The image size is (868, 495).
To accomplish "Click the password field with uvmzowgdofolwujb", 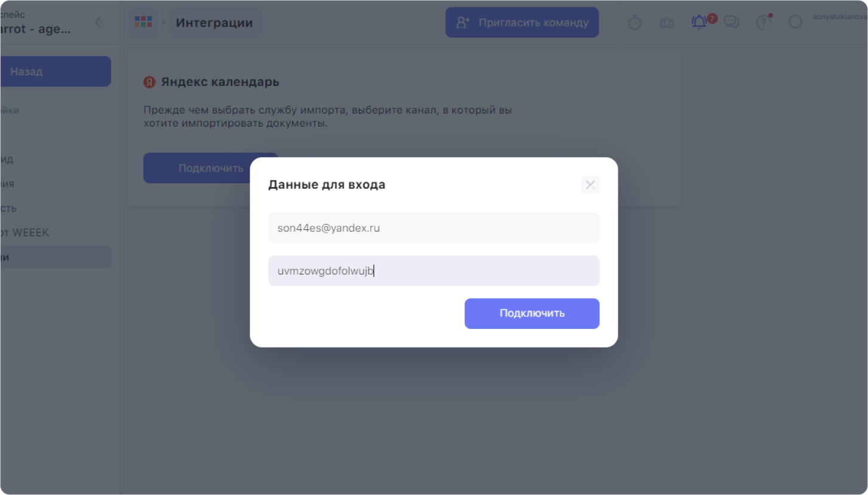I will pos(434,270).
